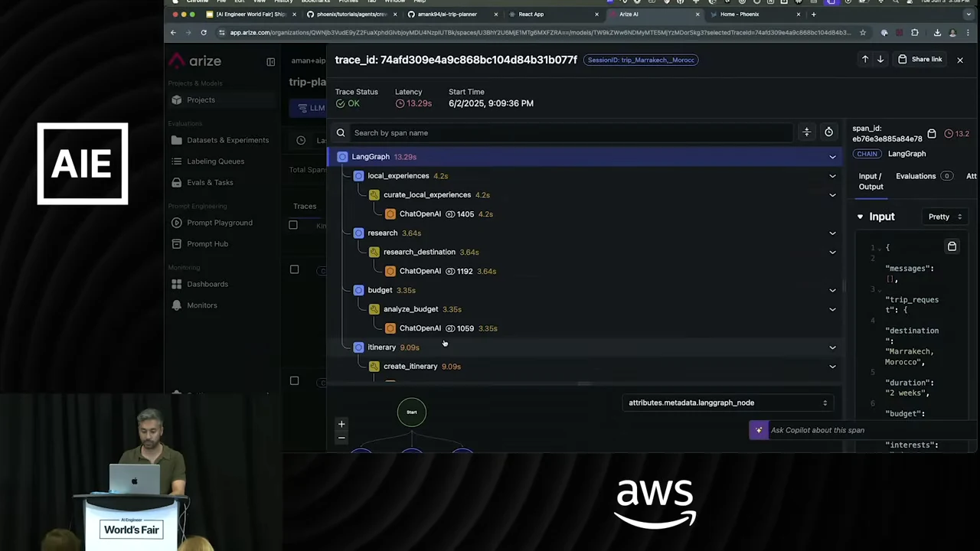Zoom in graph with plus button
This screenshot has height=551, width=980.
341,424
